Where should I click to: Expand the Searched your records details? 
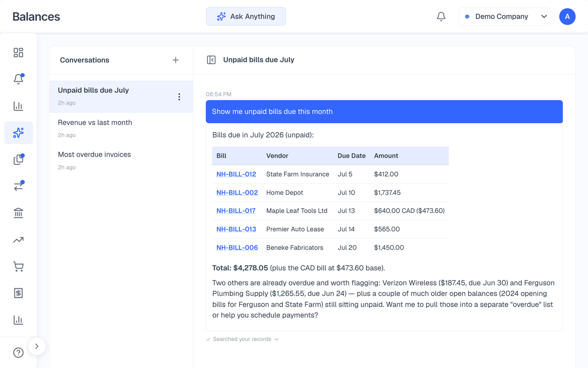(x=242, y=339)
